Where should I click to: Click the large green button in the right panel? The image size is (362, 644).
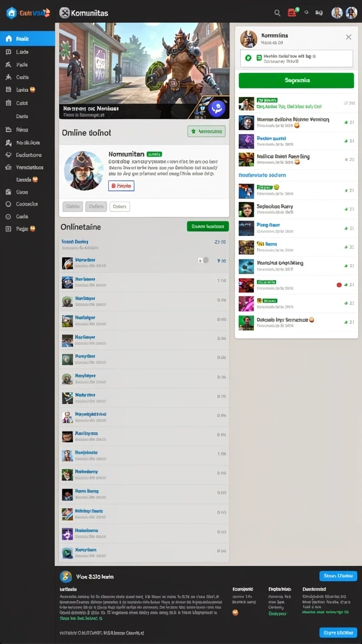click(296, 80)
